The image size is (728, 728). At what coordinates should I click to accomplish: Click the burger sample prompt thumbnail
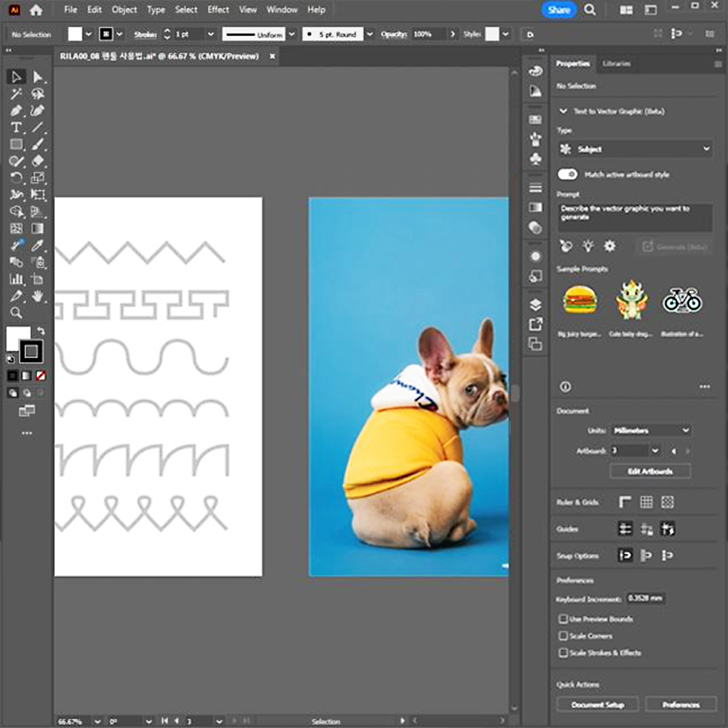[x=580, y=299]
